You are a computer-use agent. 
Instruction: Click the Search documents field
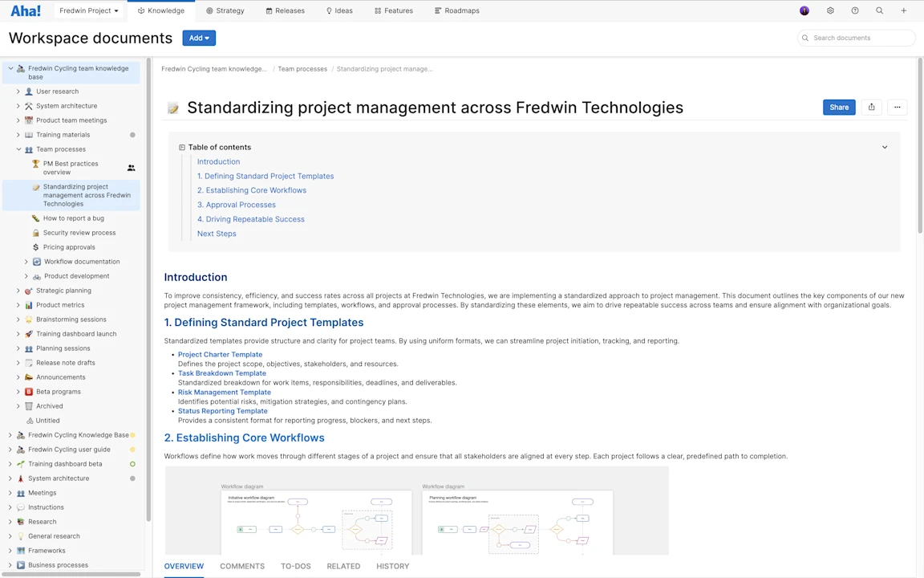[x=857, y=38]
